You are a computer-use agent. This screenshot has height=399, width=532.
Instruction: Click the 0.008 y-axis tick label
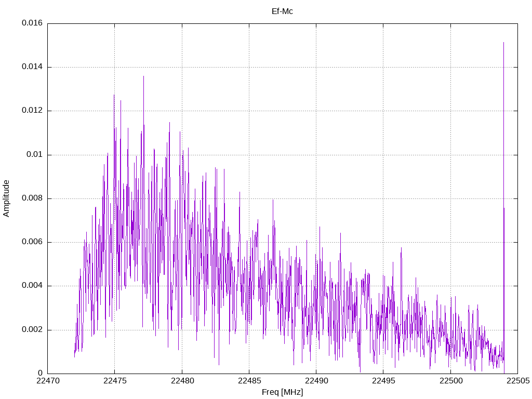(x=32, y=198)
